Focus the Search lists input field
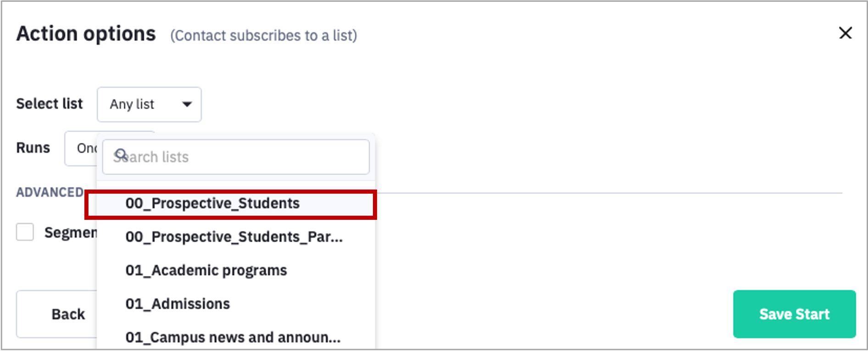 (236, 157)
